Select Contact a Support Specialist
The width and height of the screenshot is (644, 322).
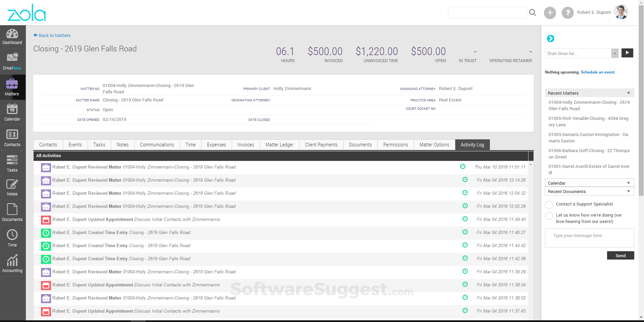pos(549,204)
